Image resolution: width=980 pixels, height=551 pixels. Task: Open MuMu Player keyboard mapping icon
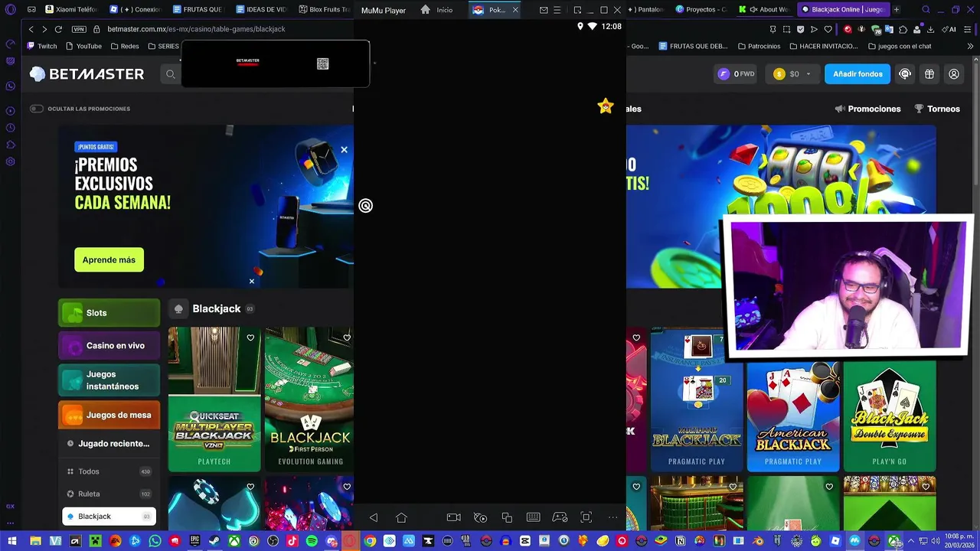point(534,517)
